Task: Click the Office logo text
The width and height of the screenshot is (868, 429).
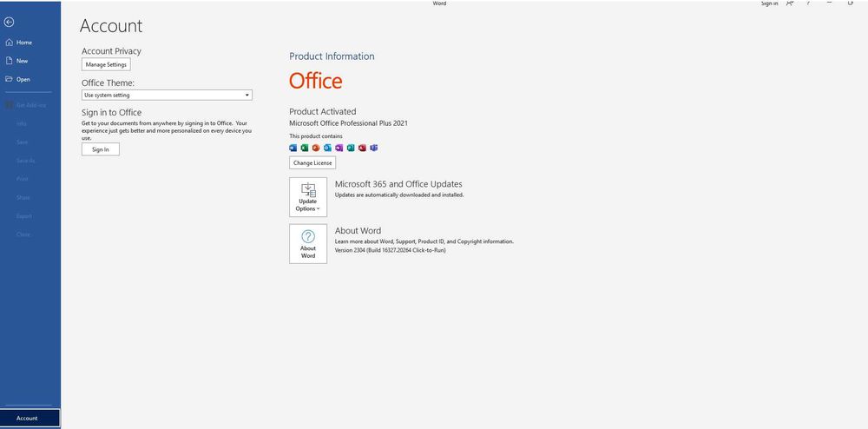Action: [316, 82]
